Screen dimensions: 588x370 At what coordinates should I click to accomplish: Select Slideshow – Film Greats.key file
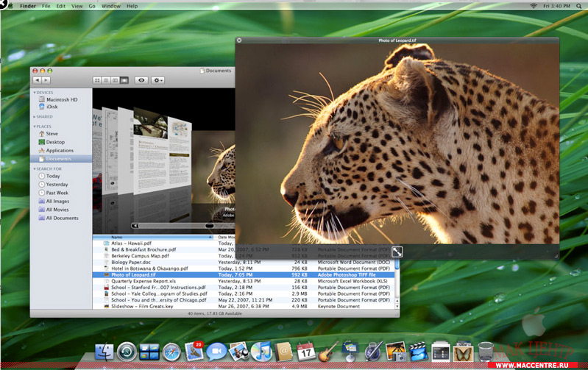point(244,306)
